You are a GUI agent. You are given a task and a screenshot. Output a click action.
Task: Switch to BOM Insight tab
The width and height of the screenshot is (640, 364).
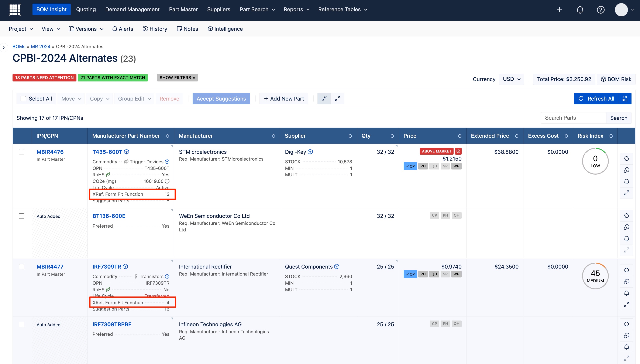(x=51, y=10)
